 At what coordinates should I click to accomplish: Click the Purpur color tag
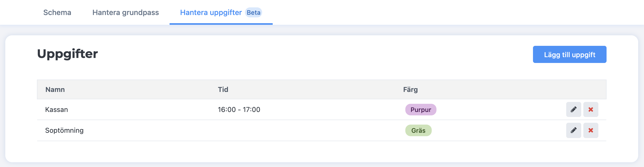pos(421,110)
